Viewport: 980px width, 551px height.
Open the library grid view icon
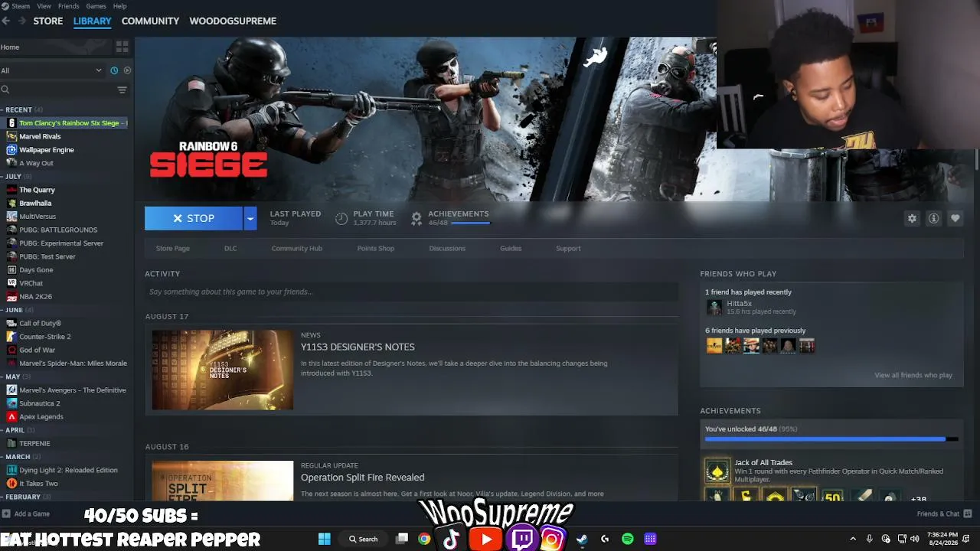click(x=122, y=47)
